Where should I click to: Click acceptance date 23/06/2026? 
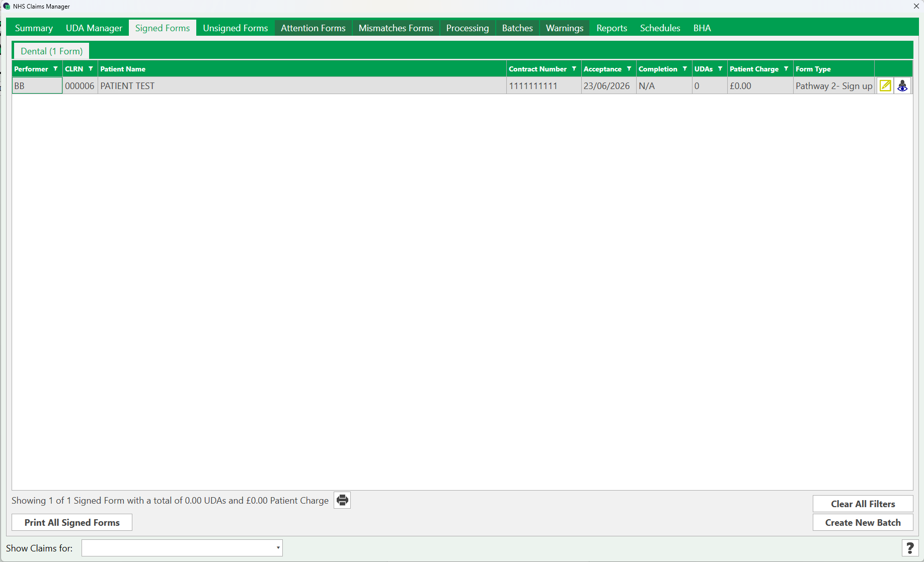(x=609, y=86)
